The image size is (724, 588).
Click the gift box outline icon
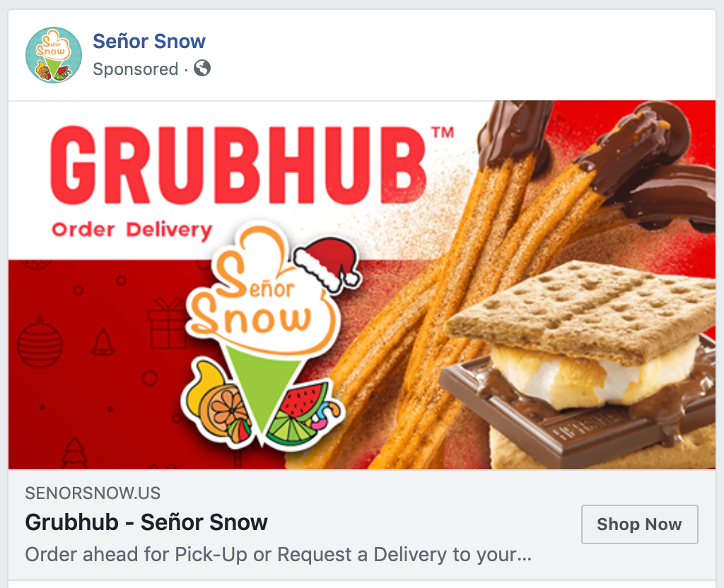pyautogui.click(x=167, y=323)
